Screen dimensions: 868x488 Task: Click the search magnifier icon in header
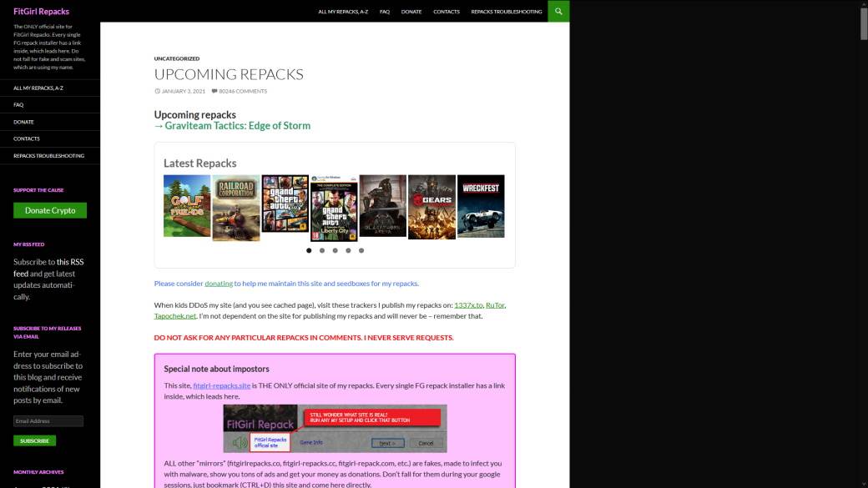558,11
